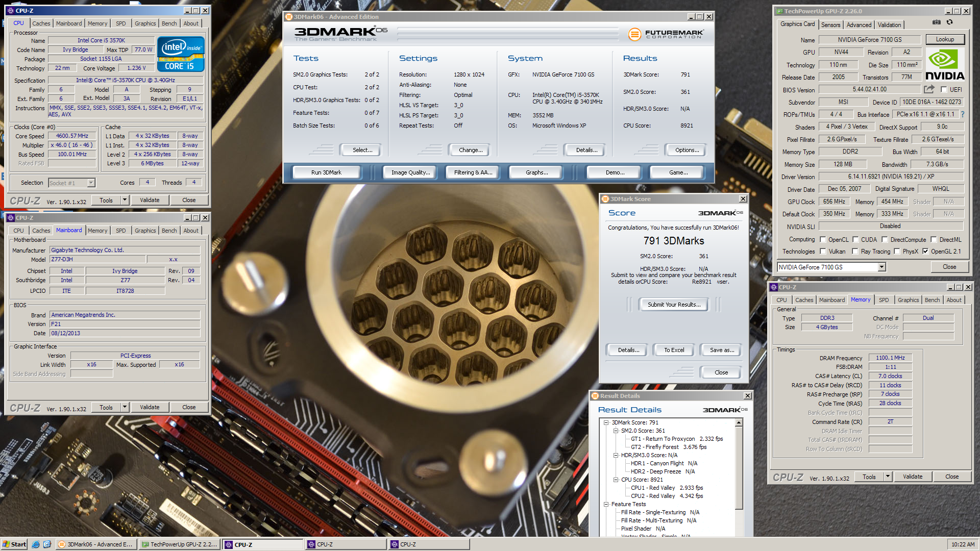Click the Result Details window title icon
This screenshot has width=980, height=551.
(x=595, y=396)
